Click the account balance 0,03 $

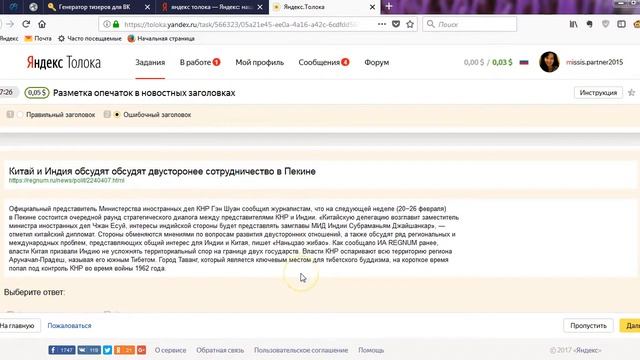pos(502,62)
